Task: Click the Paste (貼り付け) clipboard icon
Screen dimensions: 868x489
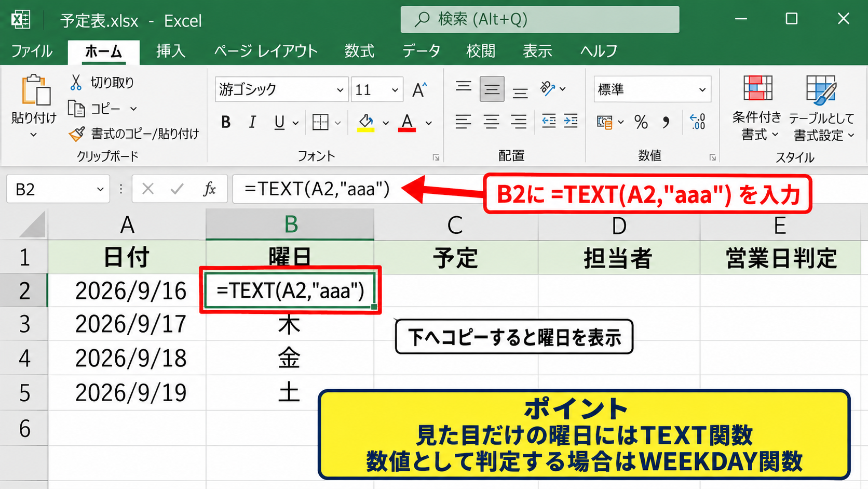Action: pos(35,91)
